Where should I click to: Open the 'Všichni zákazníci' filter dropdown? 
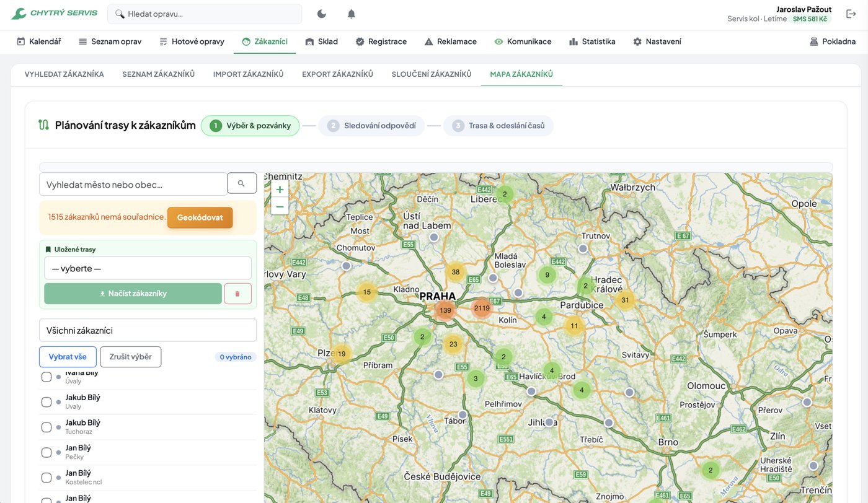(x=148, y=330)
